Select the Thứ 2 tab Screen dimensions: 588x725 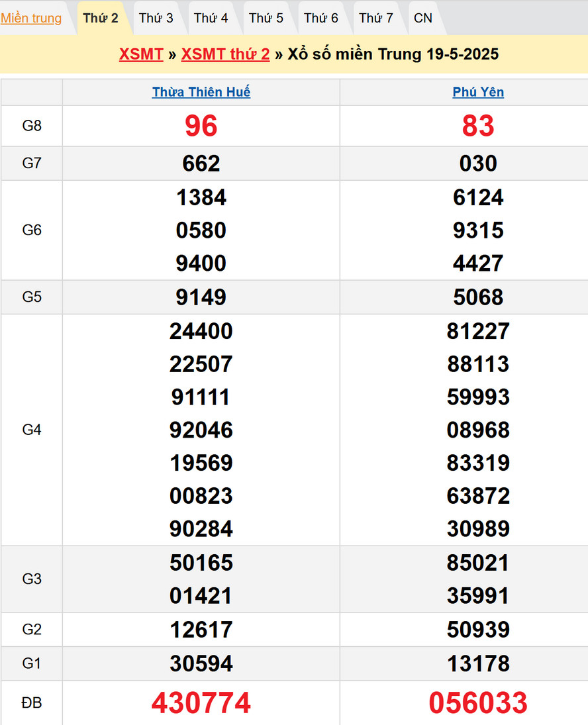[101, 18]
